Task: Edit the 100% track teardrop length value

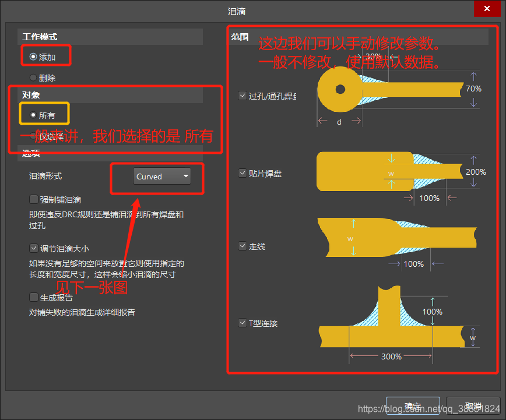Action: pos(414,264)
